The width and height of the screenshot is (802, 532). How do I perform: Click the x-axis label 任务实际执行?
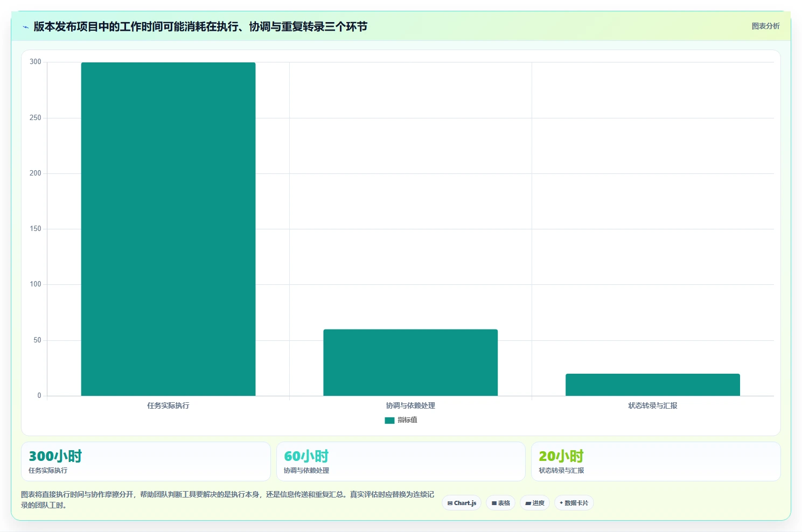[168, 405]
